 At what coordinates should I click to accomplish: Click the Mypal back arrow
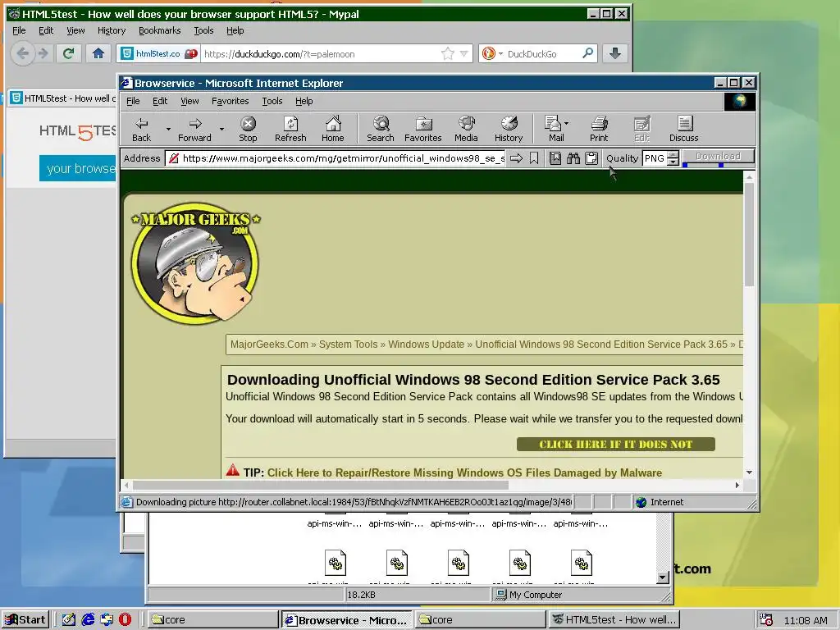coord(22,53)
